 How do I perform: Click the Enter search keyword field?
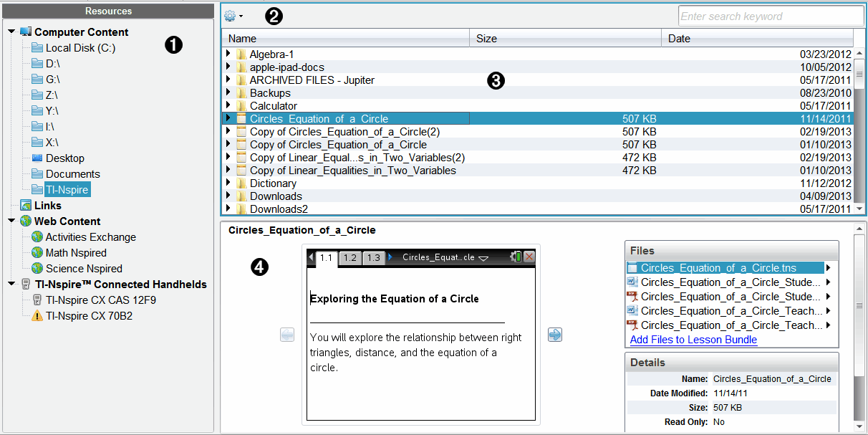point(770,15)
